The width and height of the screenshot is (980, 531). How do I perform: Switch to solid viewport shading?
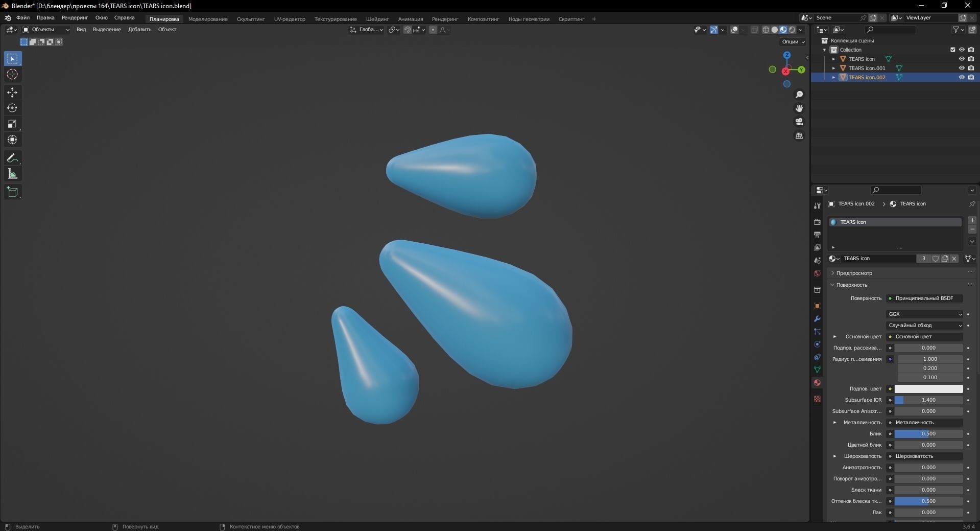775,30
